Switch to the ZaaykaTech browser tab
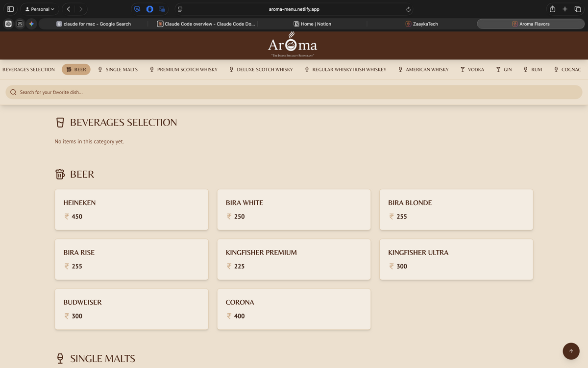Image resolution: width=588 pixels, height=368 pixels. [421, 24]
